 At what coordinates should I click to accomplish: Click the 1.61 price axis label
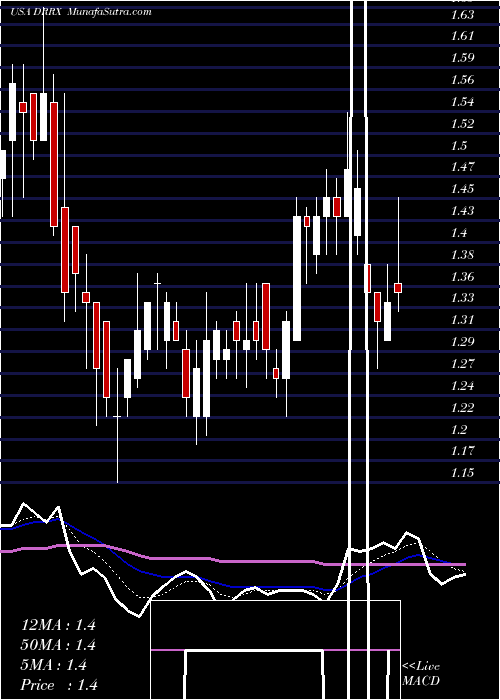click(x=462, y=36)
